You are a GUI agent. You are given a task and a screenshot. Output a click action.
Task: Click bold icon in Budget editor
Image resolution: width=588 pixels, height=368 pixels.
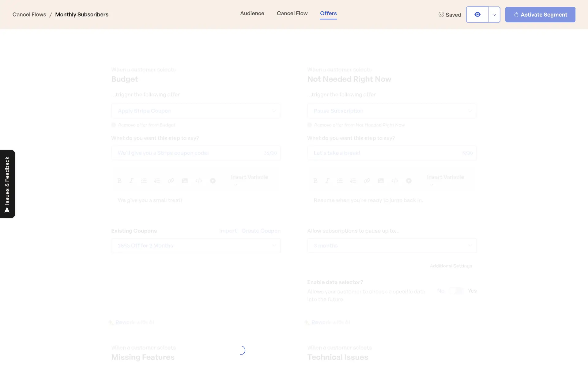119,181
